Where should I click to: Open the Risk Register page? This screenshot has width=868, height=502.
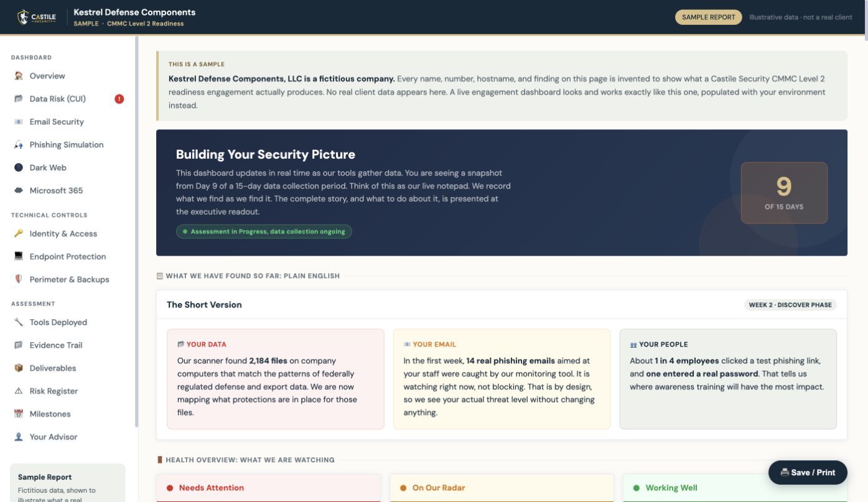68,391
